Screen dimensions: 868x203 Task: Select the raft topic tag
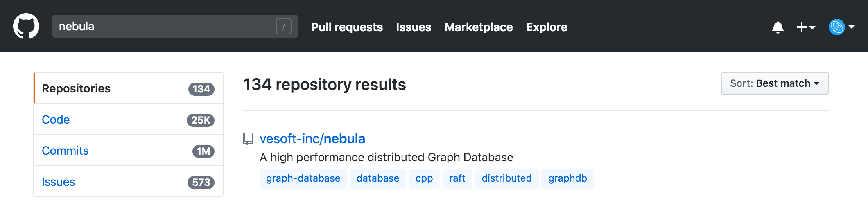click(x=457, y=178)
